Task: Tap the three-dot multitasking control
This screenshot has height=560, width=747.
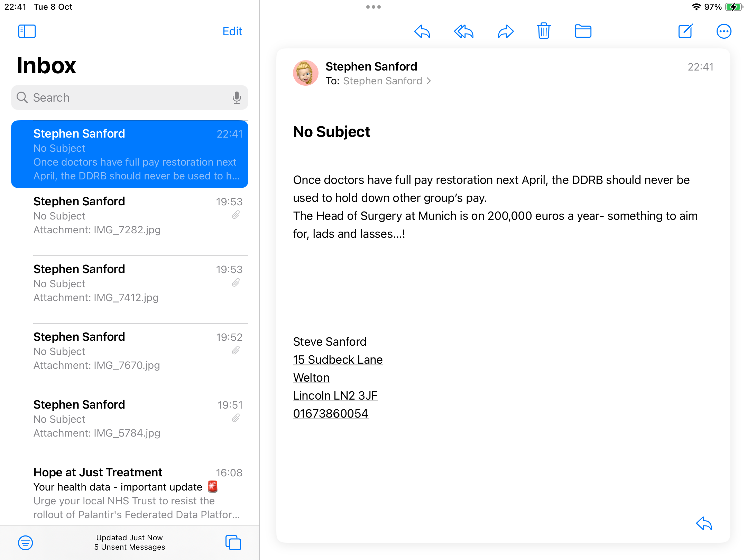Action: (373, 7)
